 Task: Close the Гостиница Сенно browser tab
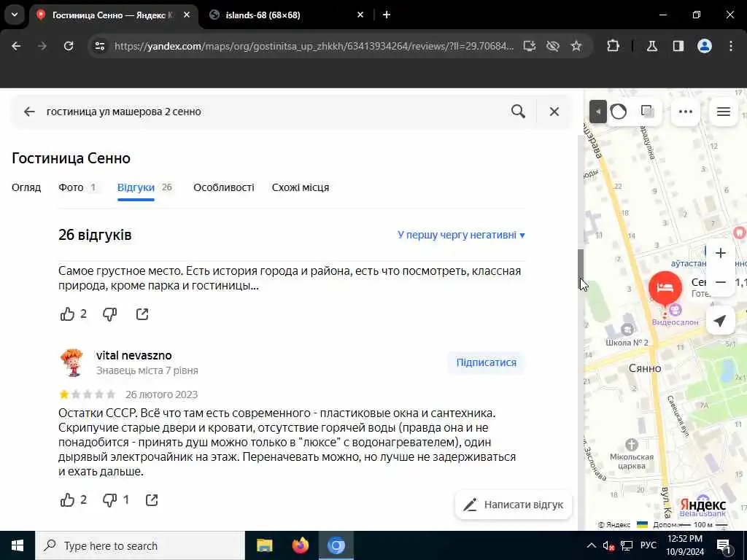click(x=187, y=15)
